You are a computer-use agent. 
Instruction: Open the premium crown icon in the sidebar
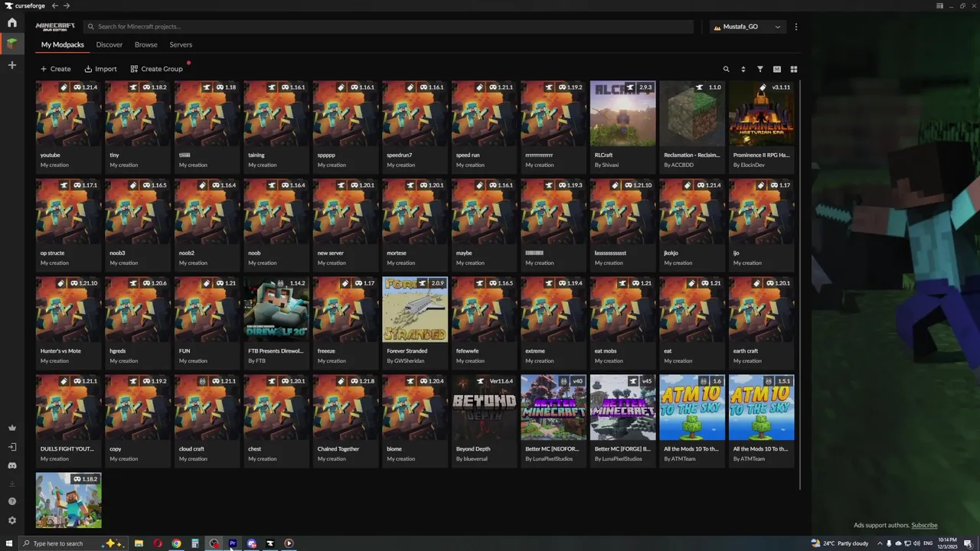(11, 428)
